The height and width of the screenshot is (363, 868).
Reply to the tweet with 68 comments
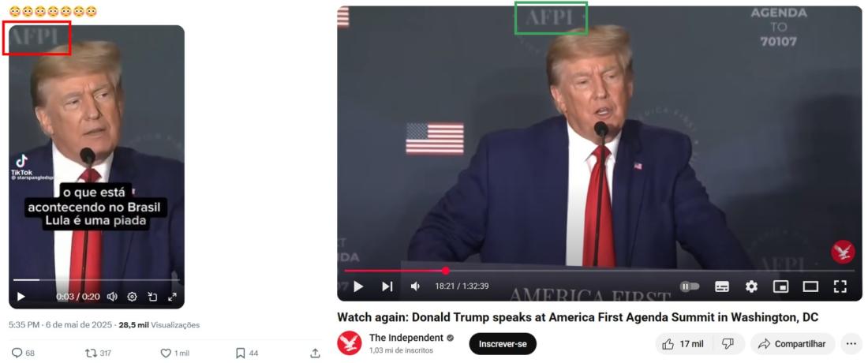pyautogui.click(x=23, y=353)
